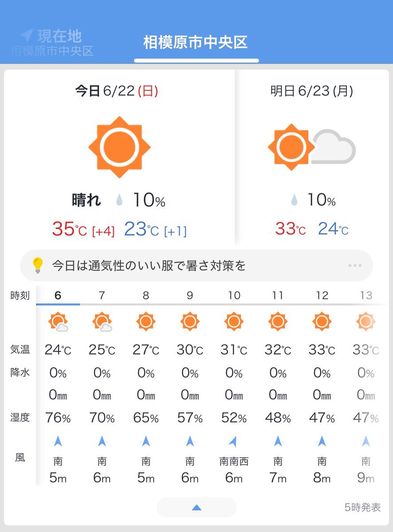393x532 pixels.
Task: Tap today's large sunny weather icon
Action: tap(119, 147)
